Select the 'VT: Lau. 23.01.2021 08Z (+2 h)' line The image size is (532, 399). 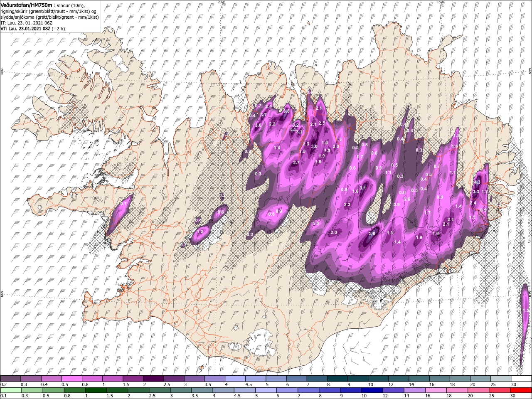[x=32, y=29]
